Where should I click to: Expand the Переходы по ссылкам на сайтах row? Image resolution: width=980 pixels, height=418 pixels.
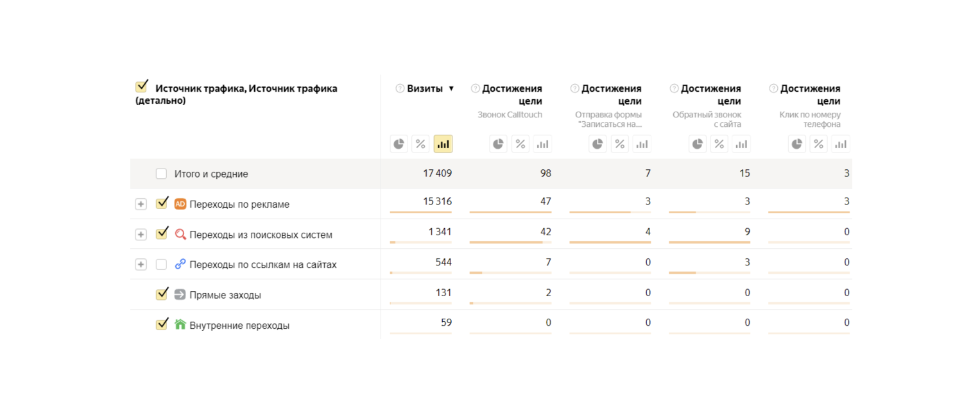tap(141, 264)
